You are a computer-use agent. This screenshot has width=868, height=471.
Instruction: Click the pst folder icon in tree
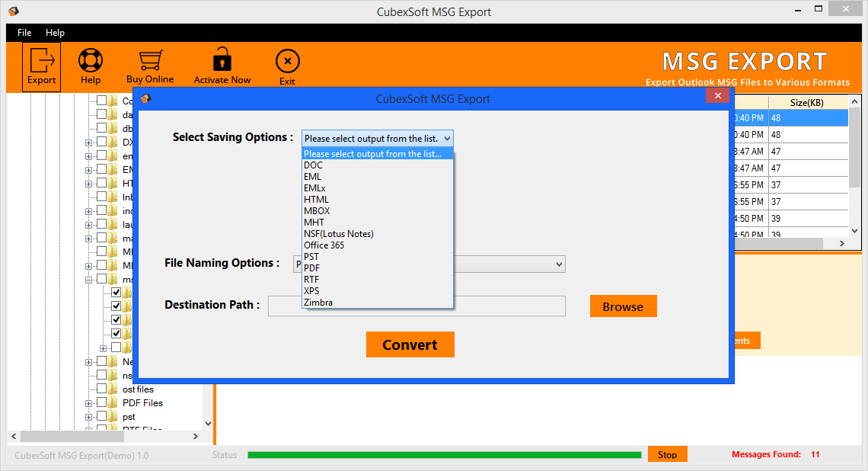pyautogui.click(x=113, y=417)
